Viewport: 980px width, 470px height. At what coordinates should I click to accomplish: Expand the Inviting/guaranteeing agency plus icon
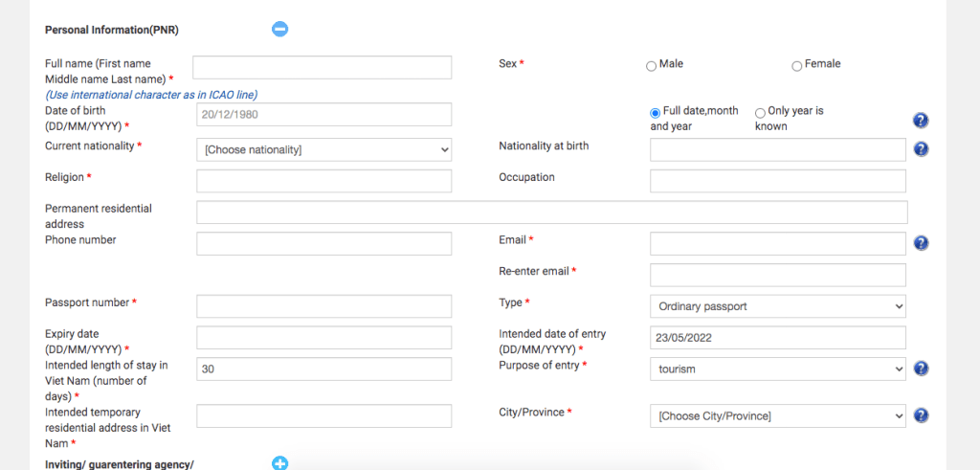pos(279,463)
